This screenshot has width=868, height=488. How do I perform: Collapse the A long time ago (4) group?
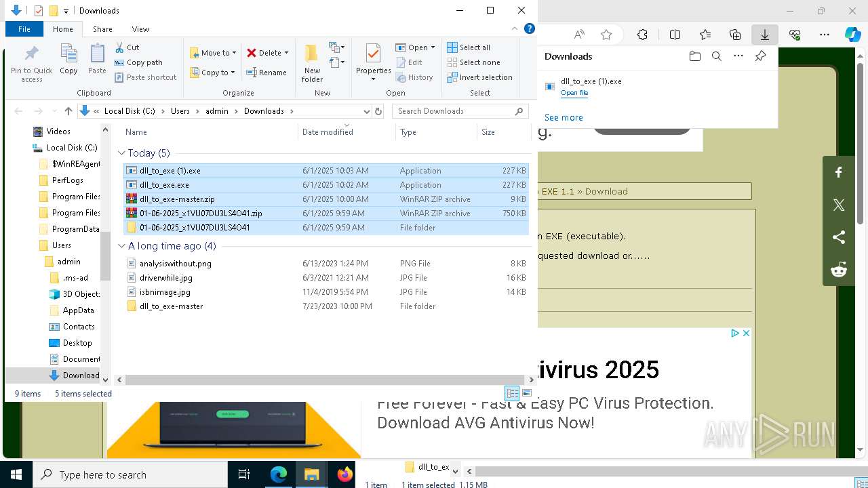(x=122, y=246)
